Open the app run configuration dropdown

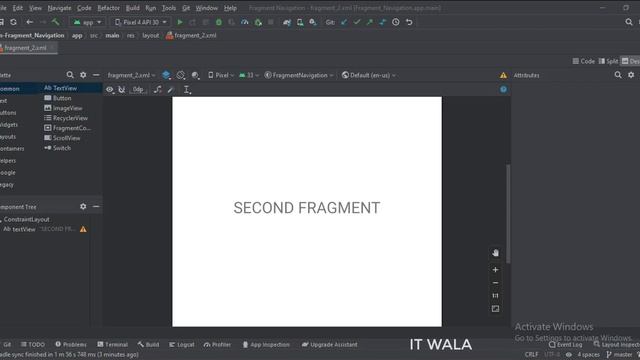87,22
